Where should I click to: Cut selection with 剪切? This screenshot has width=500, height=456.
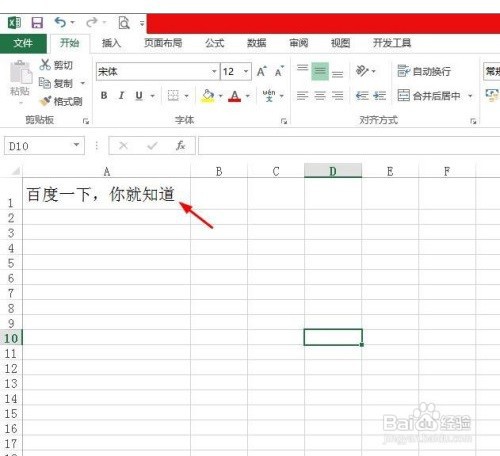(56, 65)
